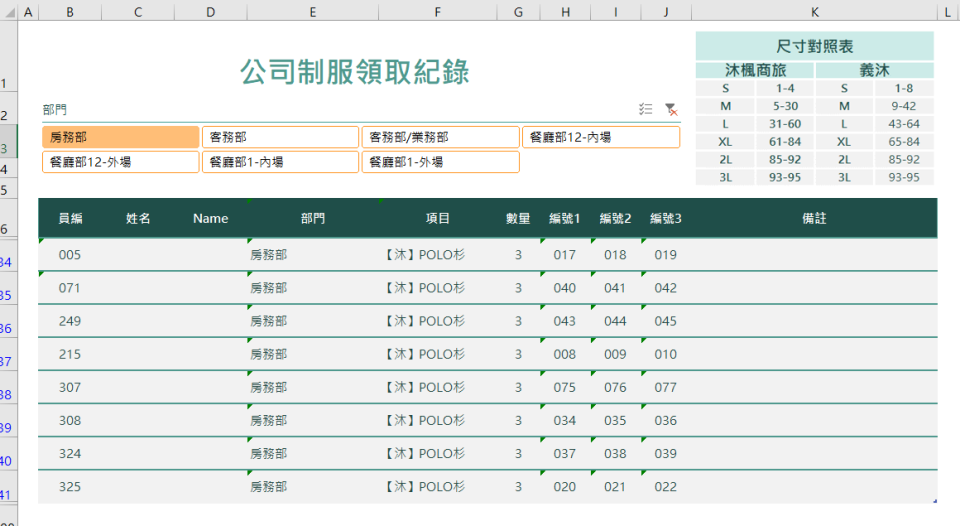The width and height of the screenshot is (960, 526).
Task: Filter by 客務部 in slicer
Action: 280,137
